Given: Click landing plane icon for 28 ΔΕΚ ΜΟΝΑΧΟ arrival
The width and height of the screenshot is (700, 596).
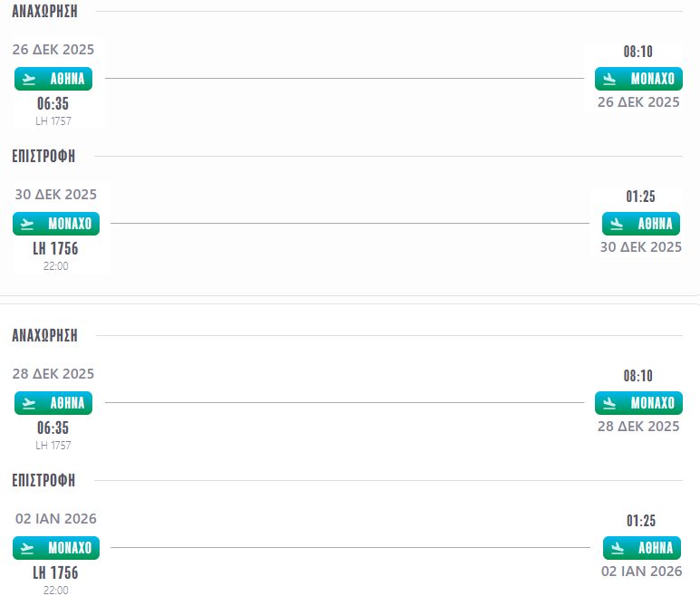Looking at the screenshot, I should (x=610, y=403).
